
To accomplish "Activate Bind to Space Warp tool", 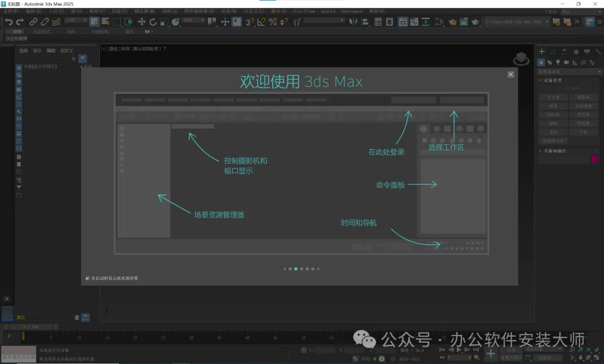I will 56,22.
